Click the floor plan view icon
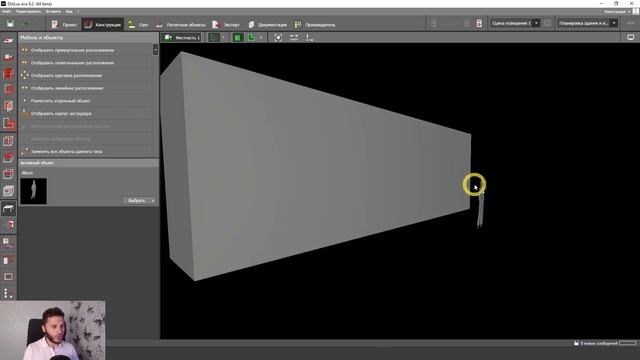This screenshot has width=640, height=360. [x=214, y=38]
